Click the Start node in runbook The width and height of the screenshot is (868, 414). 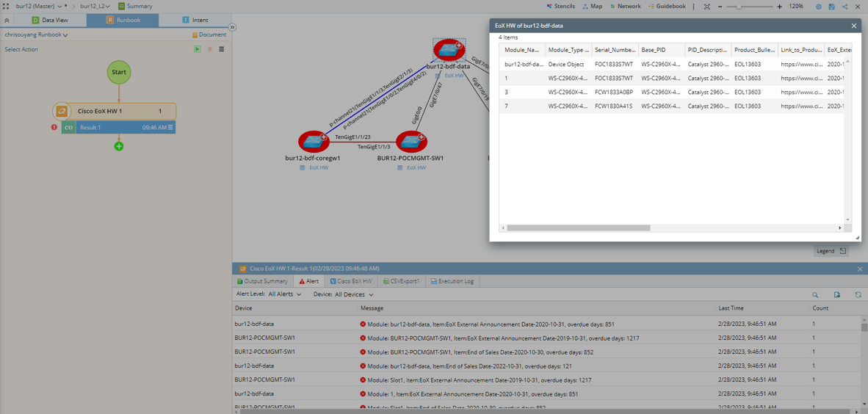click(x=118, y=72)
